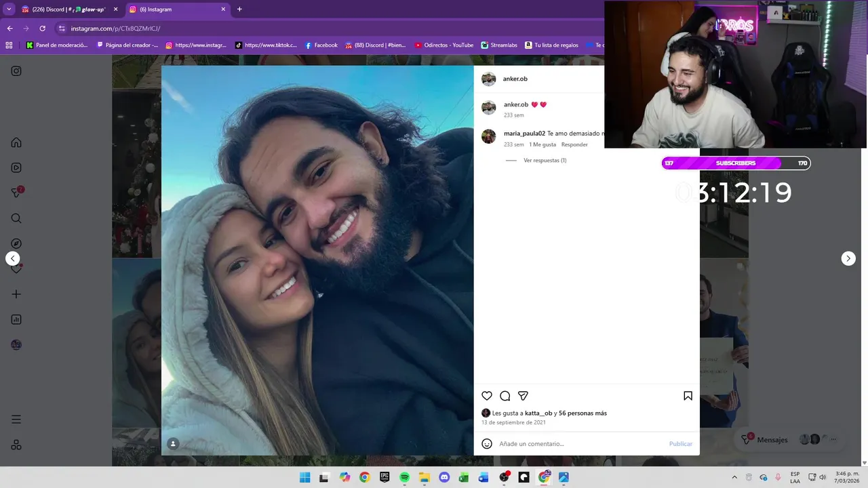Like the post with heart icon
The height and width of the screenshot is (488, 868).
487,396
